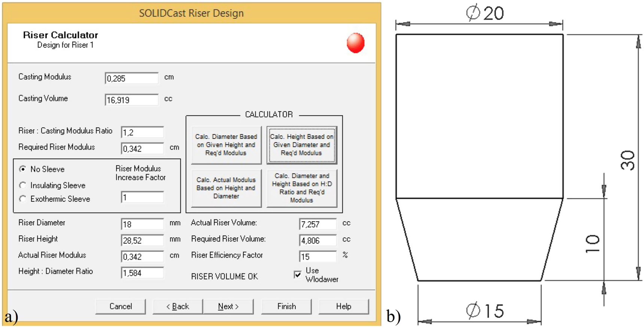Click Calc. Diameter Based on Given Height button
This screenshot has width=644, height=328.
[226, 145]
